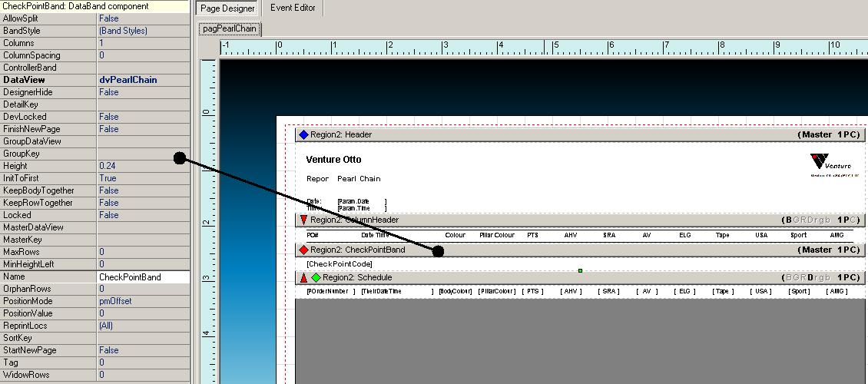The height and width of the screenshot is (384, 868).
Task: Select the SortKey property label
Action: tap(17, 338)
